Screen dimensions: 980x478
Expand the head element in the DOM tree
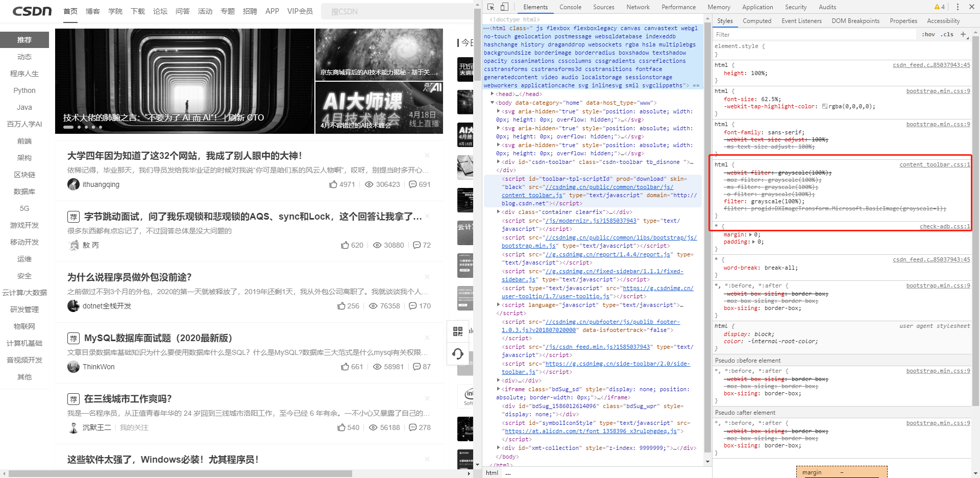pyautogui.click(x=492, y=94)
